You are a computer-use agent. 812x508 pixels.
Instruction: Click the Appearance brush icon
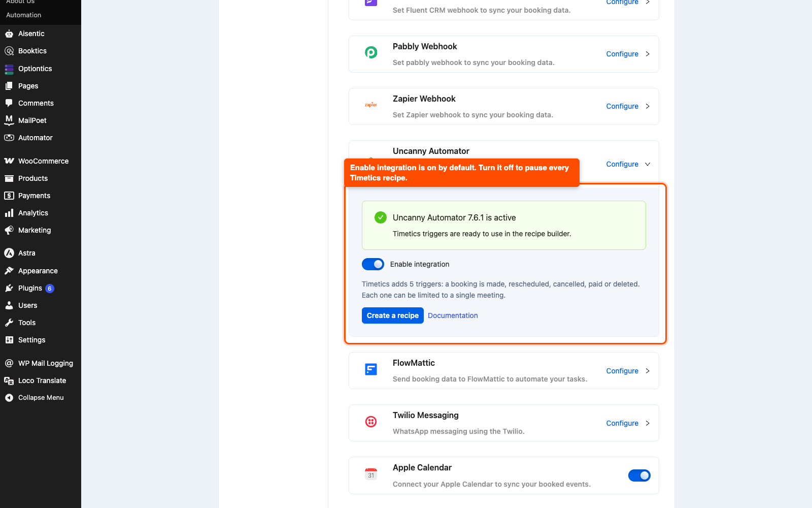click(9, 271)
